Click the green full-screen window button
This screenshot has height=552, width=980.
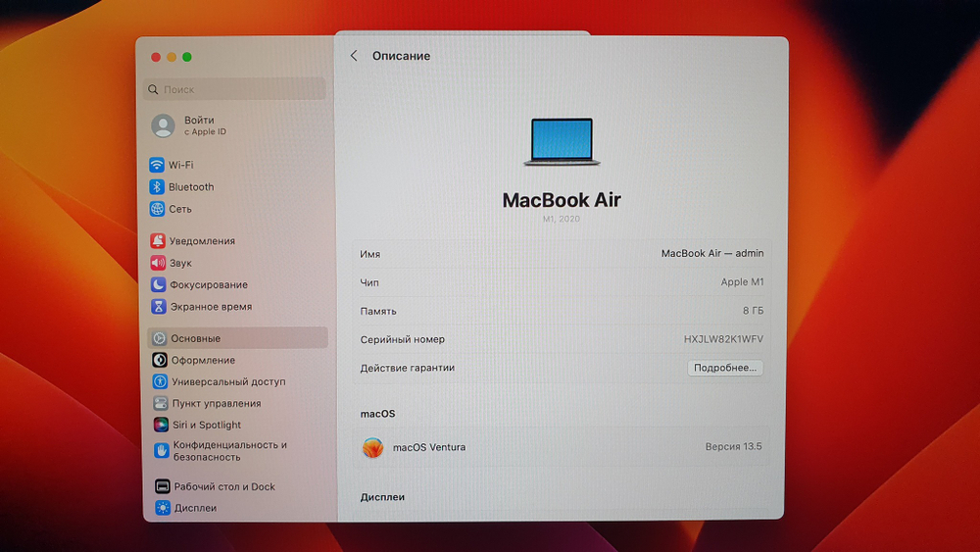(187, 57)
